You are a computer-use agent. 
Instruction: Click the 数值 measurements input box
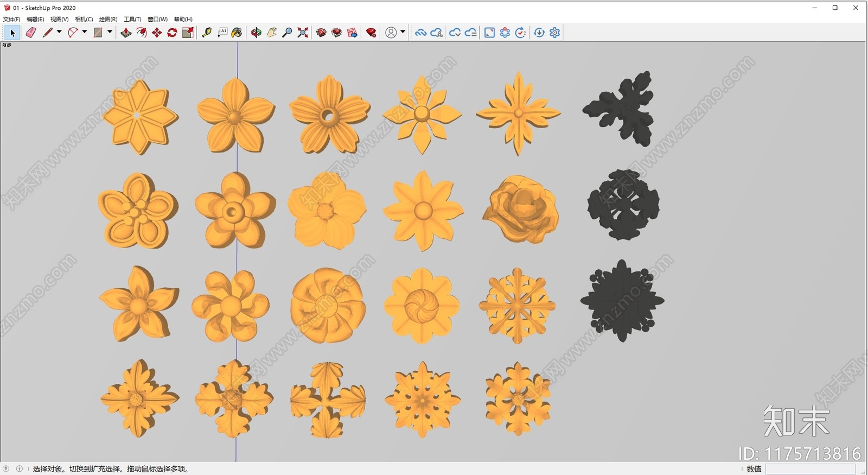pos(810,469)
